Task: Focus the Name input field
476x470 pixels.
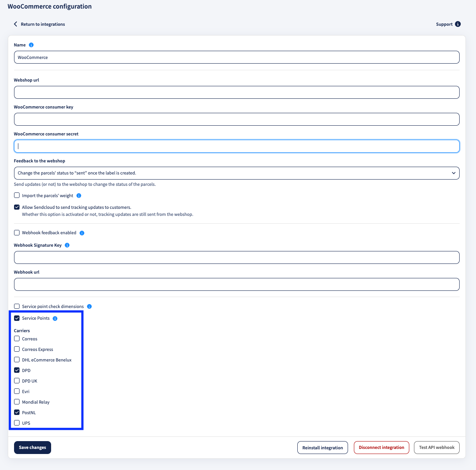Action: point(237,57)
